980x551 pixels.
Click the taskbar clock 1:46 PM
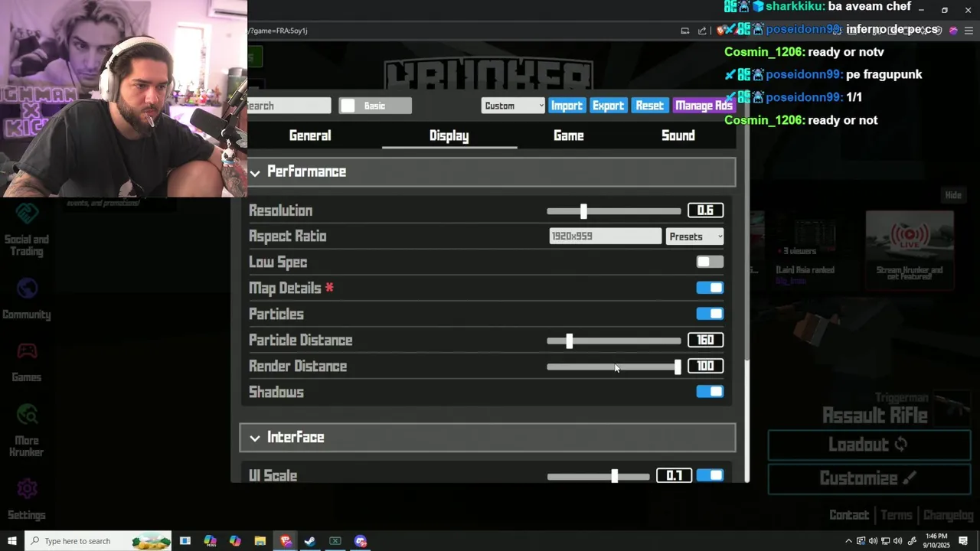coord(936,541)
